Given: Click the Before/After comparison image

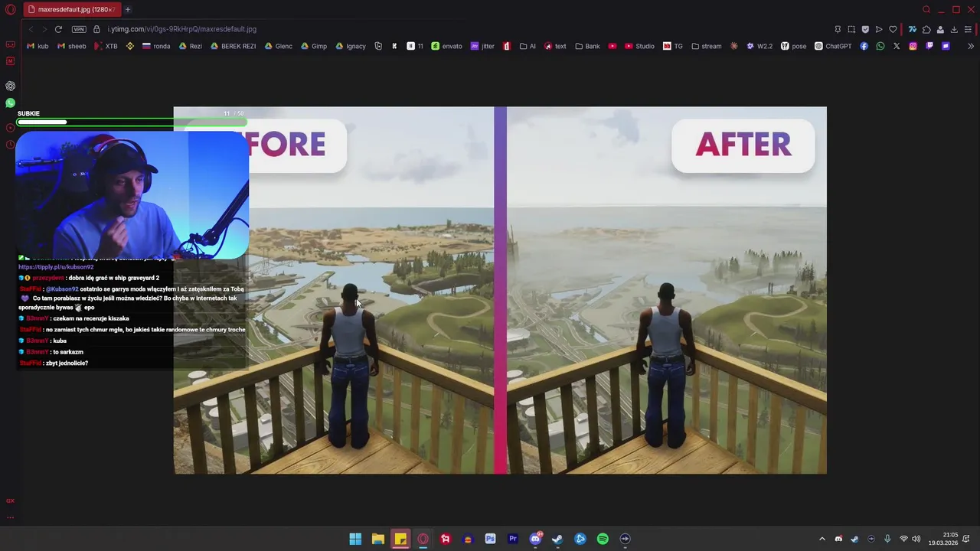Looking at the screenshot, I should [500, 290].
